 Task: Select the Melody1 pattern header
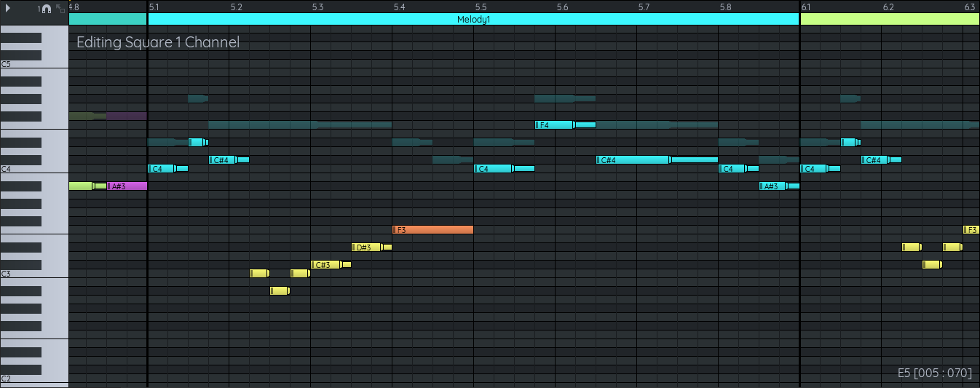pos(473,19)
